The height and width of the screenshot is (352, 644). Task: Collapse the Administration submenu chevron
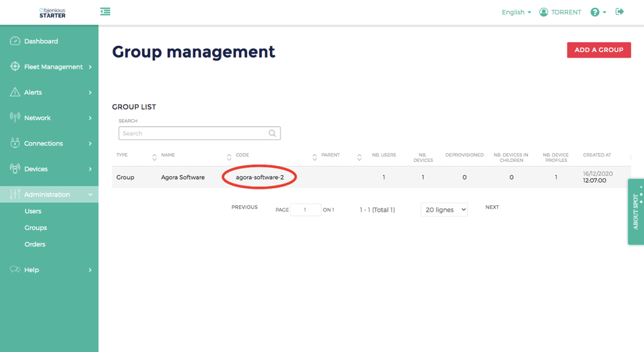click(x=90, y=194)
